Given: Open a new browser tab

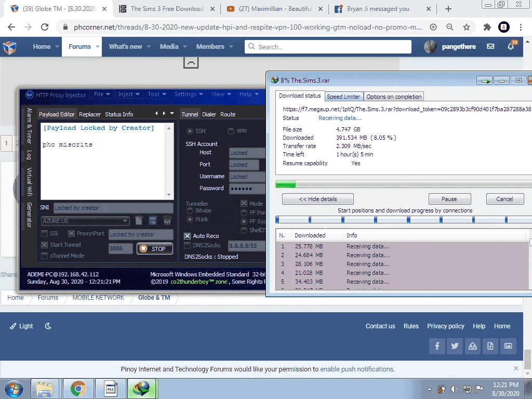Looking at the screenshot, I should point(448,9).
